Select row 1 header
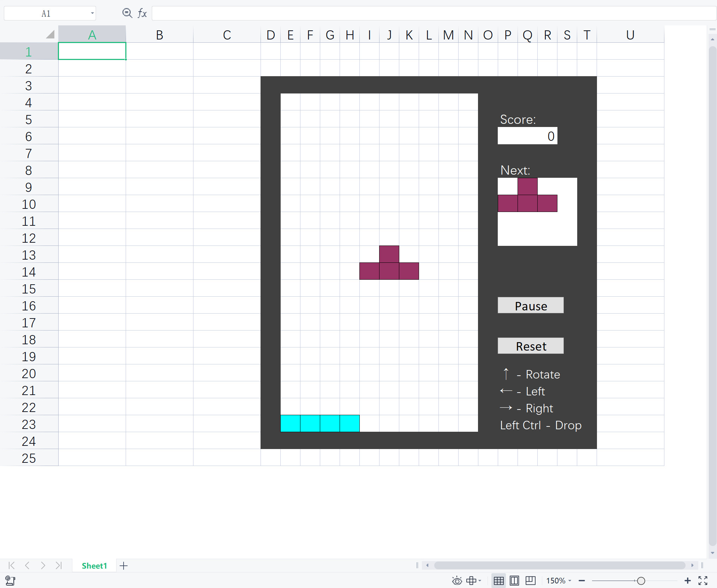Image resolution: width=717 pixels, height=588 pixels. [x=29, y=51]
